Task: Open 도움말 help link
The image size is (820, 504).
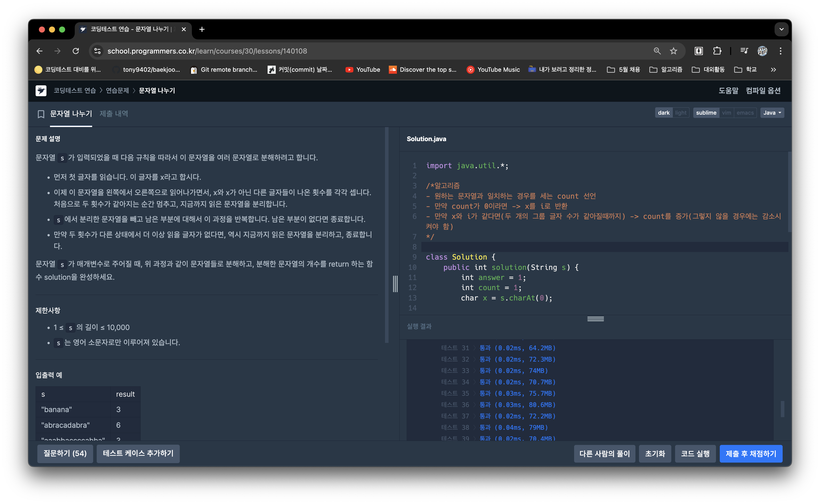Action: [x=728, y=91]
